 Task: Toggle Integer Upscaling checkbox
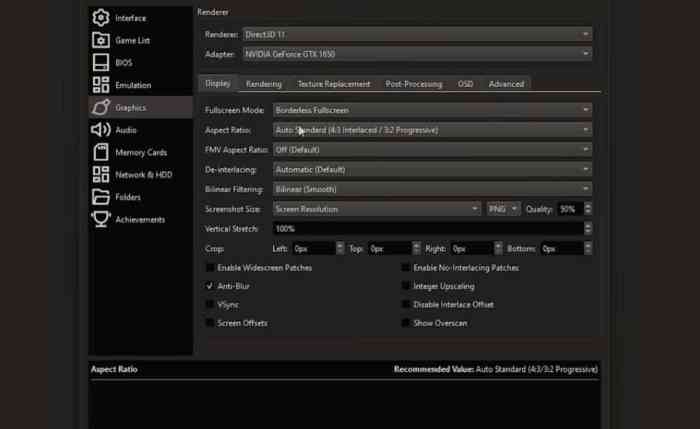point(405,286)
